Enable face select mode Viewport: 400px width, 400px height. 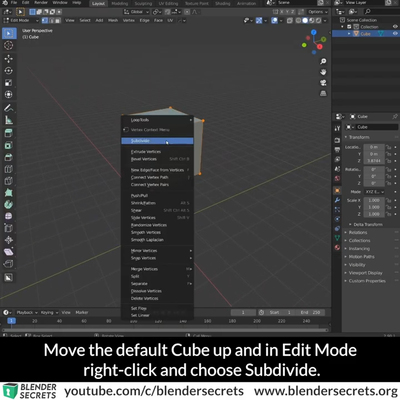[58, 20]
